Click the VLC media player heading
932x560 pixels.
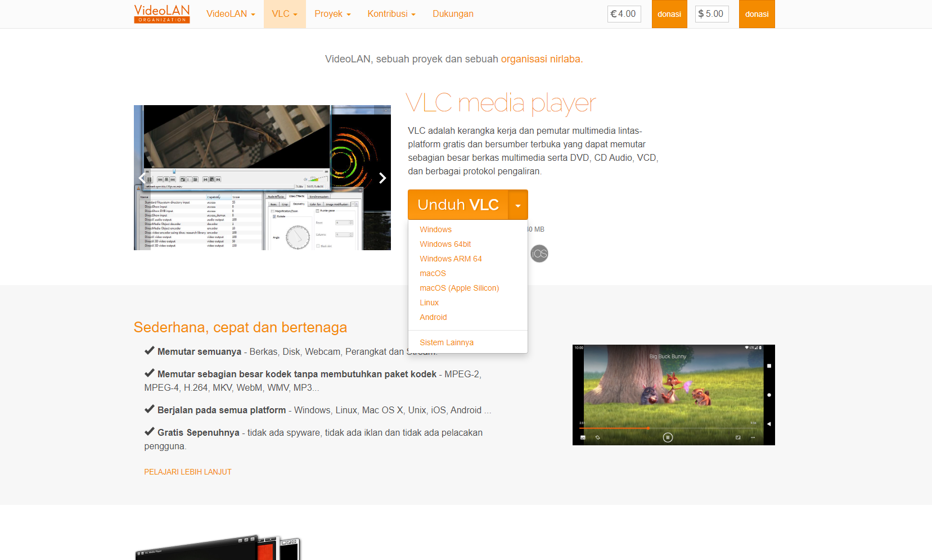pyautogui.click(x=501, y=103)
